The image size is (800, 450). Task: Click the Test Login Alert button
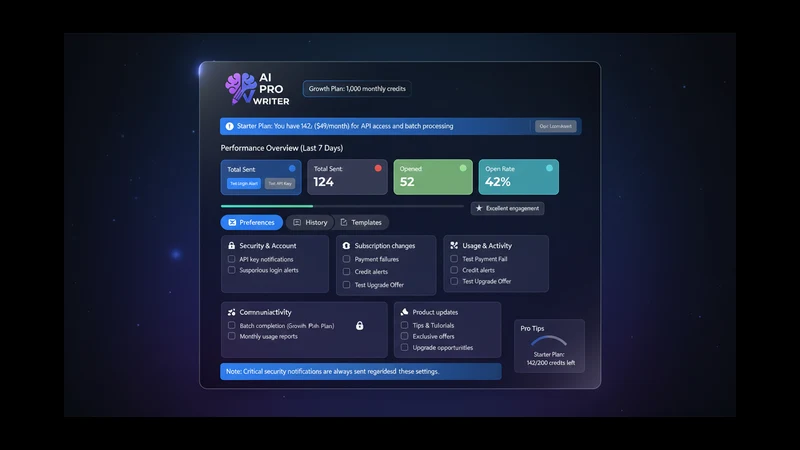coord(244,184)
